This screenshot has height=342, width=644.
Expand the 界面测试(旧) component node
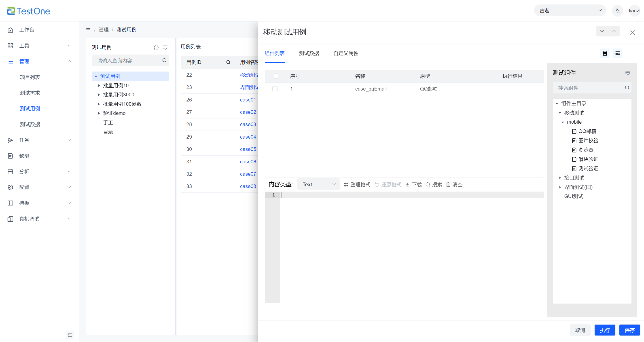[560, 187]
